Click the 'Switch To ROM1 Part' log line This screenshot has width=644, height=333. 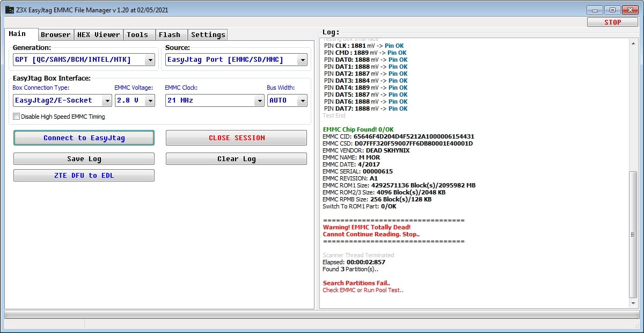click(x=360, y=206)
